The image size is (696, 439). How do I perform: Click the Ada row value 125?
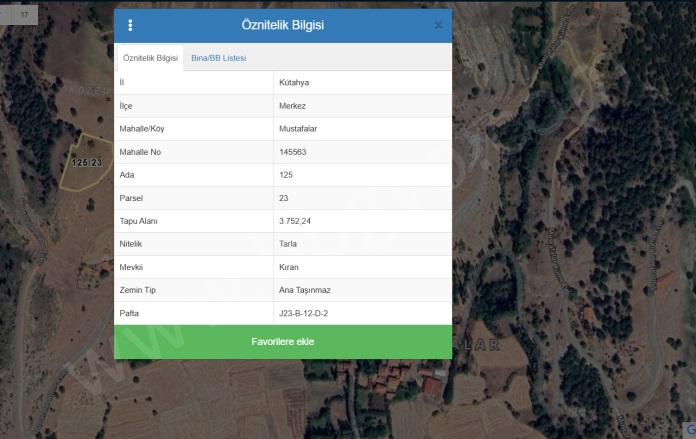287,175
